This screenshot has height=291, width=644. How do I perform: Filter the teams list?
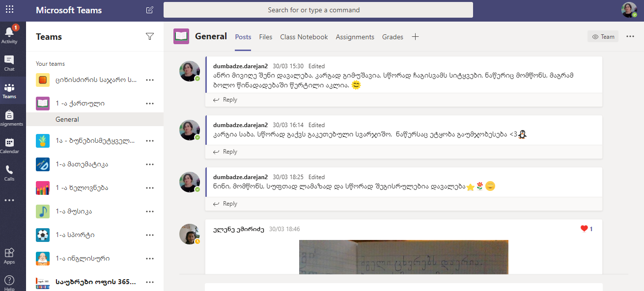150,36
